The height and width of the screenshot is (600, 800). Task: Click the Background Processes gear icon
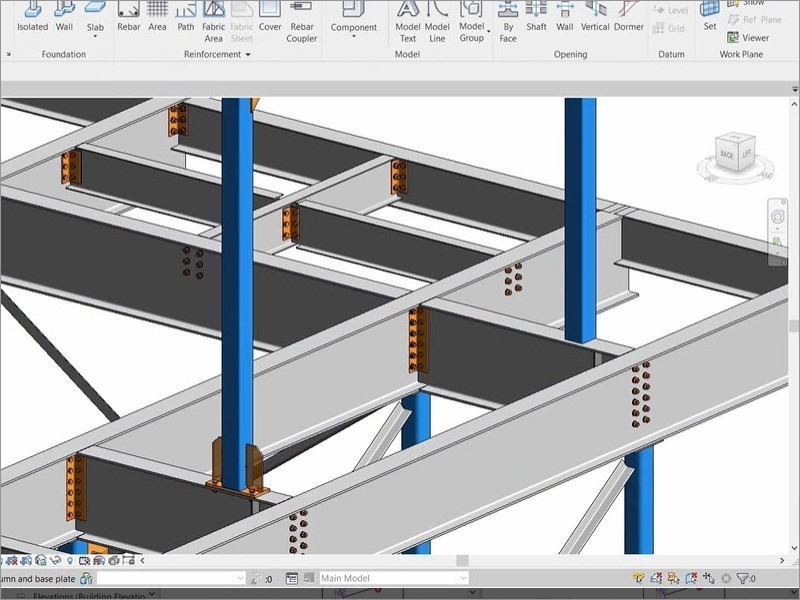pos(726,578)
